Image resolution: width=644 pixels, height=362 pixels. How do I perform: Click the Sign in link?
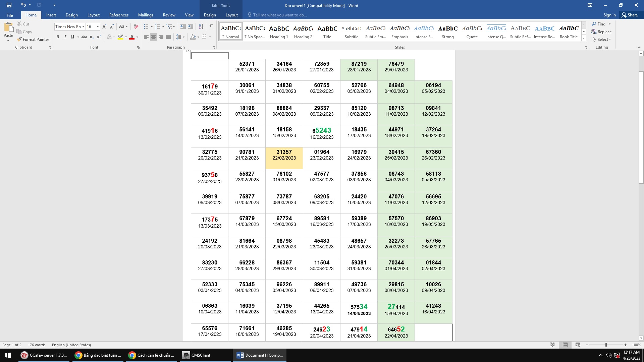click(609, 15)
